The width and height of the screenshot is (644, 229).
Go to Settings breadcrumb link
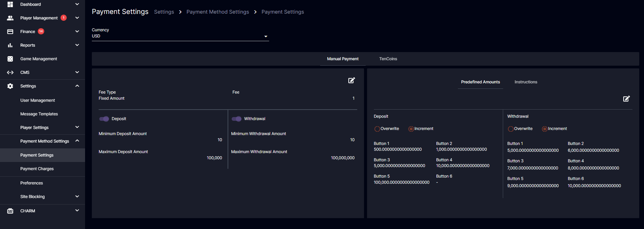tap(164, 12)
